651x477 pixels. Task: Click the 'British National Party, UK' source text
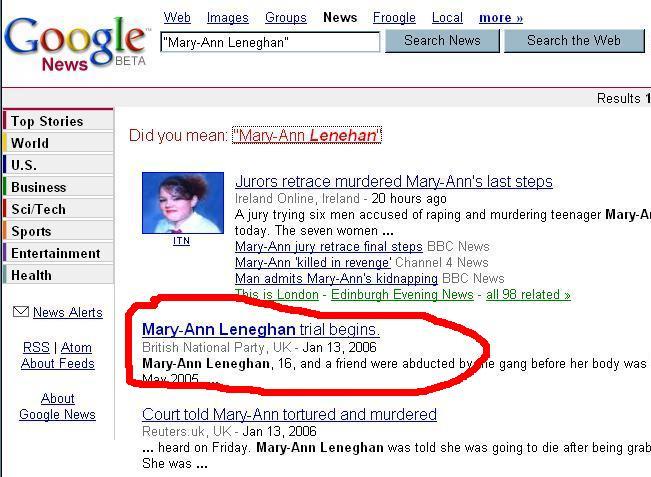[216, 347]
